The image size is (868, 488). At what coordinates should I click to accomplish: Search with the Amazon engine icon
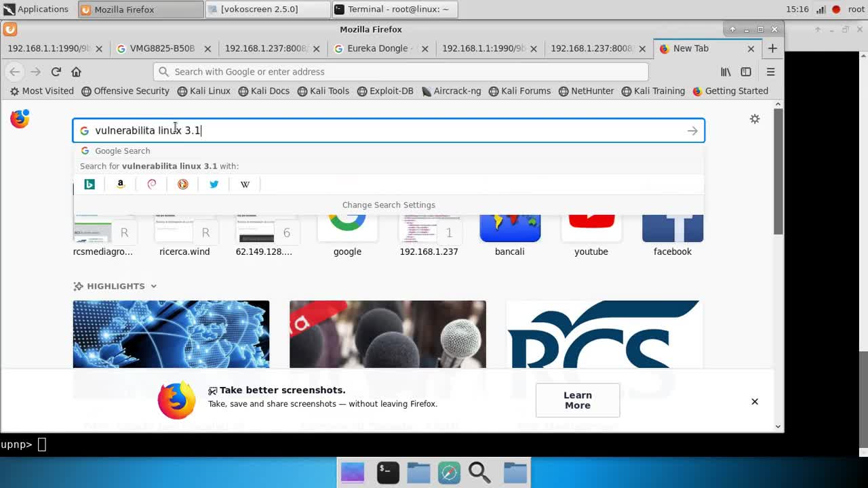pyautogui.click(x=121, y=184)
